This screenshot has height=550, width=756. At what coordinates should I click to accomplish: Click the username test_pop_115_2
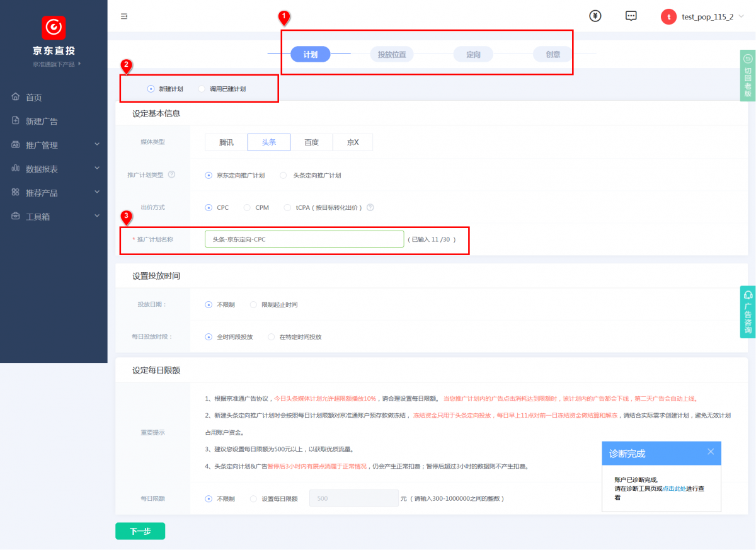[x=707, y=17]
